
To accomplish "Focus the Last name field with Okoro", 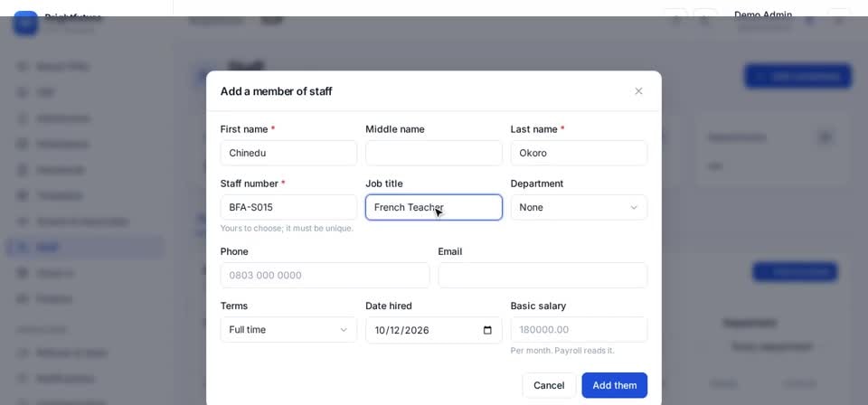I will click(x=579, y=153).
